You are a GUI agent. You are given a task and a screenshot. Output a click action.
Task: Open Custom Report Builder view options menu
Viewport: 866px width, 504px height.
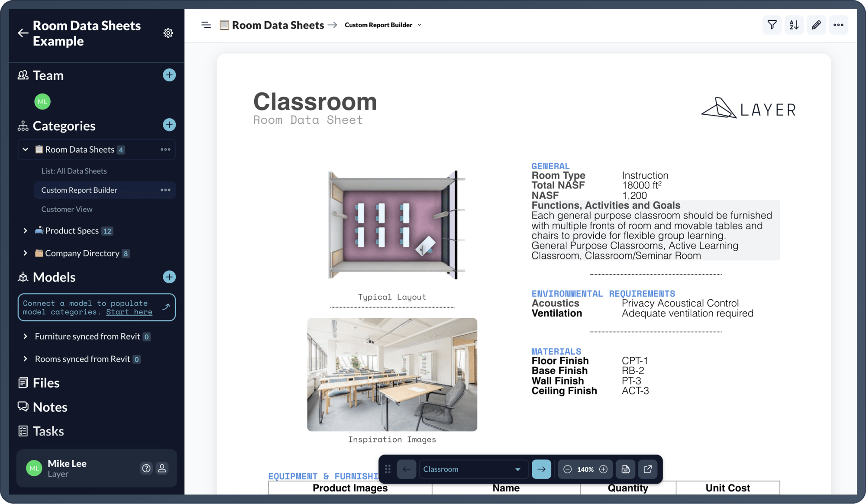pos(165,190)
